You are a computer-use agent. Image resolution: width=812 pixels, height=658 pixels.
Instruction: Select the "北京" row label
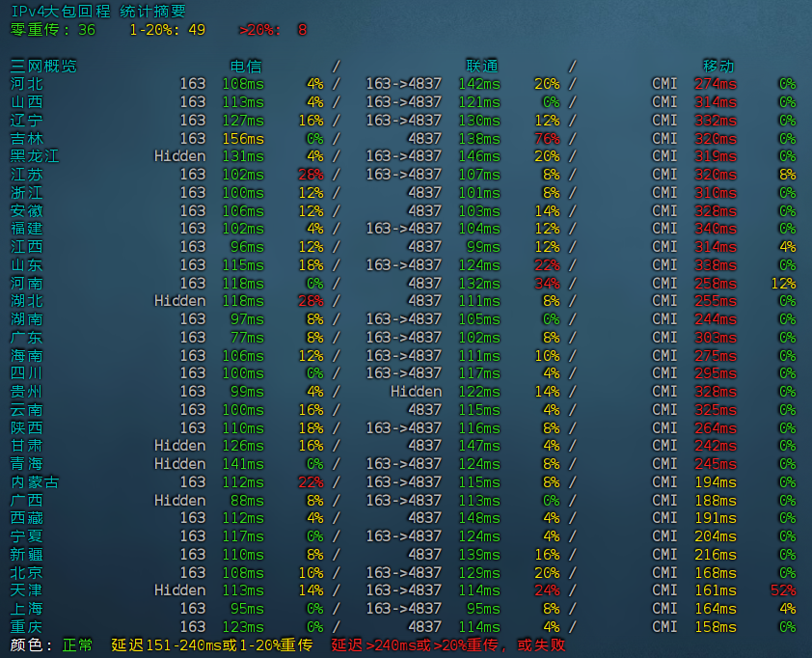tap(27, 572)
